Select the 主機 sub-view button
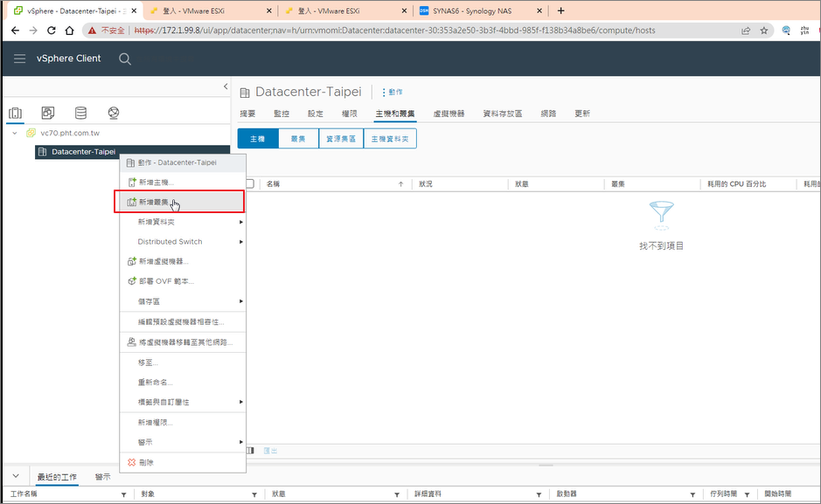 pyautogui.click(x=258, y=139)
